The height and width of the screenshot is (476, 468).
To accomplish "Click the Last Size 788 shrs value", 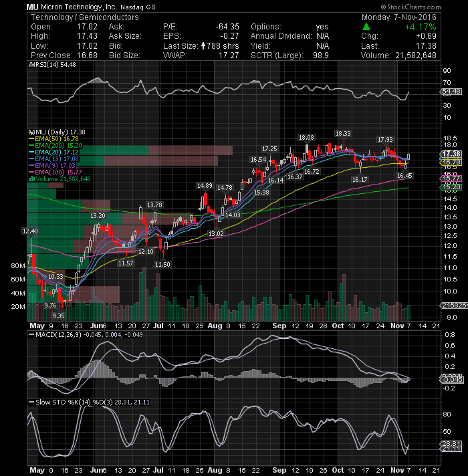I will point(223,46).
